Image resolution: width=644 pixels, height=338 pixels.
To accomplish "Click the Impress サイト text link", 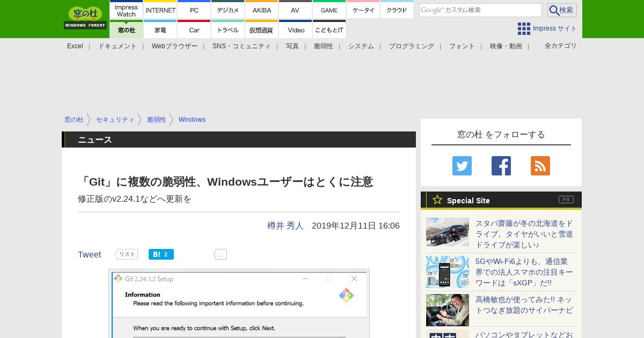I will pyautogui.click(x=555, y=28).
